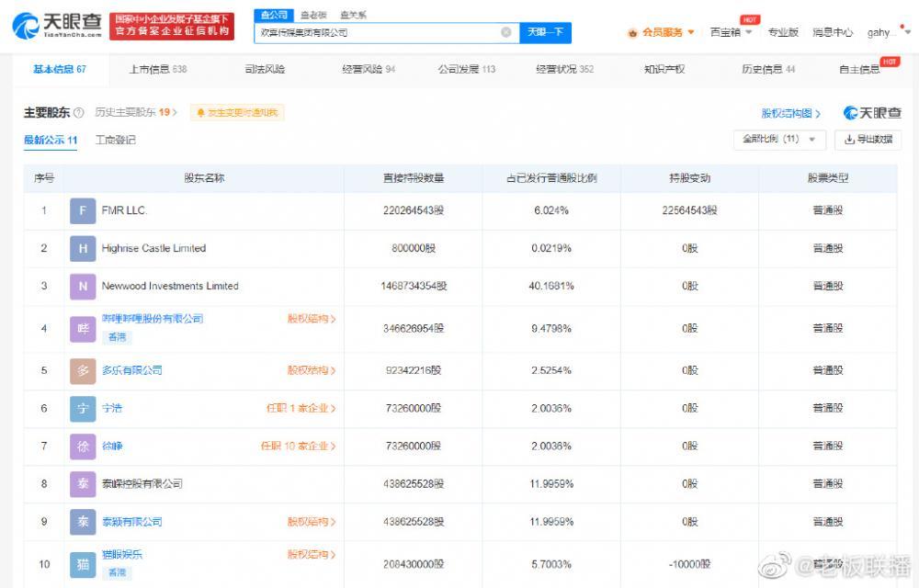Select the 工商登记 sub-tab
This screenshot has height=588, width=919.
click(x=116, y=140)
